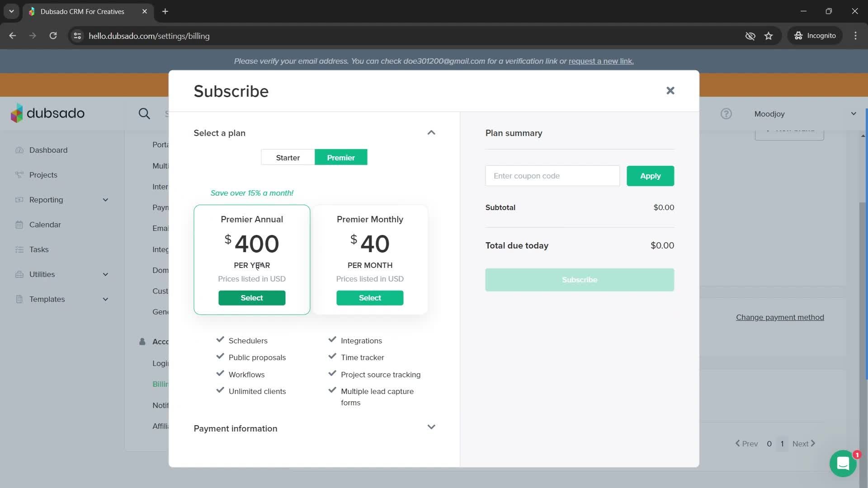The height and width of the screenshot is (488, 868).
Task: Click the Schedulers feature text
Action: (248, 341)
